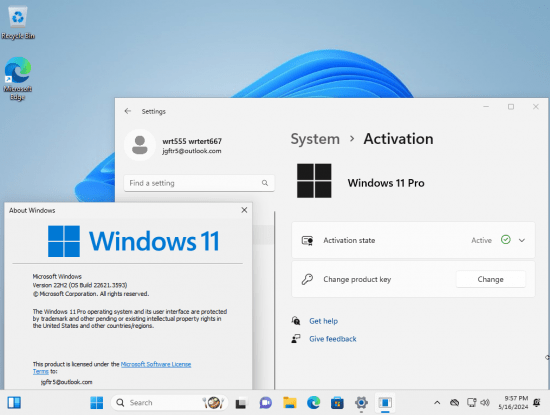This screenshot has width=550, height=415.
Task: Expand the Activation state chevron
Action: tap(522, 240)
